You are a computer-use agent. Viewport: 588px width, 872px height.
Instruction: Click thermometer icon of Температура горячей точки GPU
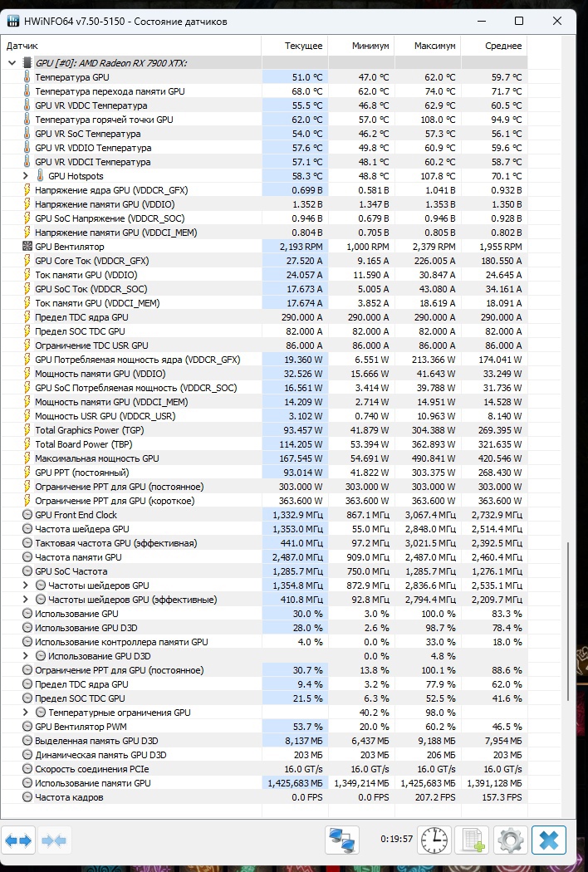point(27,119)
